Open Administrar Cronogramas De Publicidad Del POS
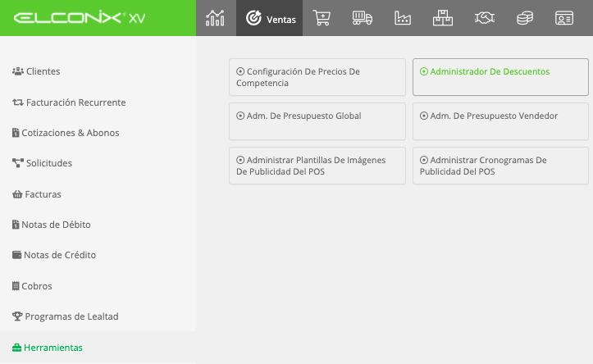Image resolution: width=593 pixels, height=364 pixels. [x=500, y=166]
